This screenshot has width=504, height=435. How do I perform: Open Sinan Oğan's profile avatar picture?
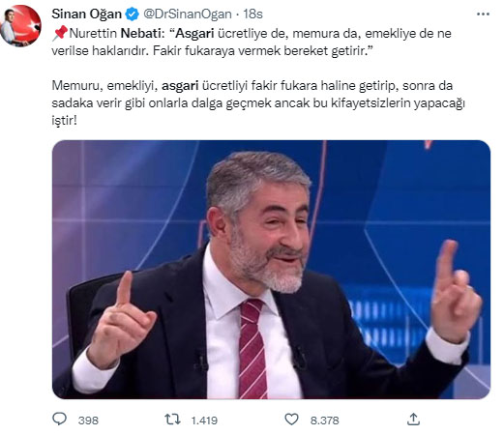pos(21,26)
